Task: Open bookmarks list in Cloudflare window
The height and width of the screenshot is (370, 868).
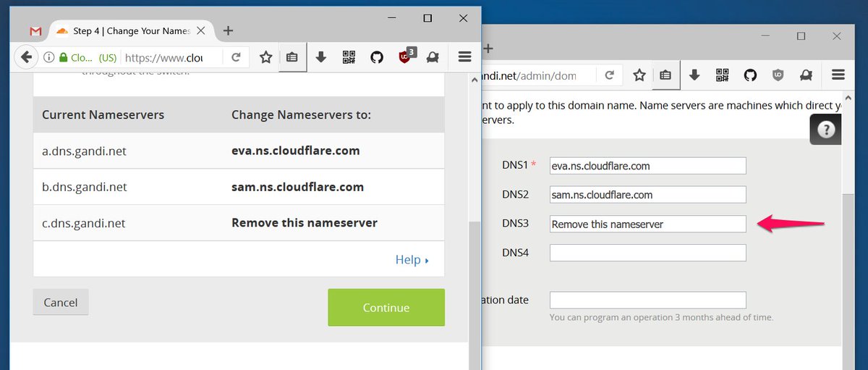Action: [x=292, y=57]
